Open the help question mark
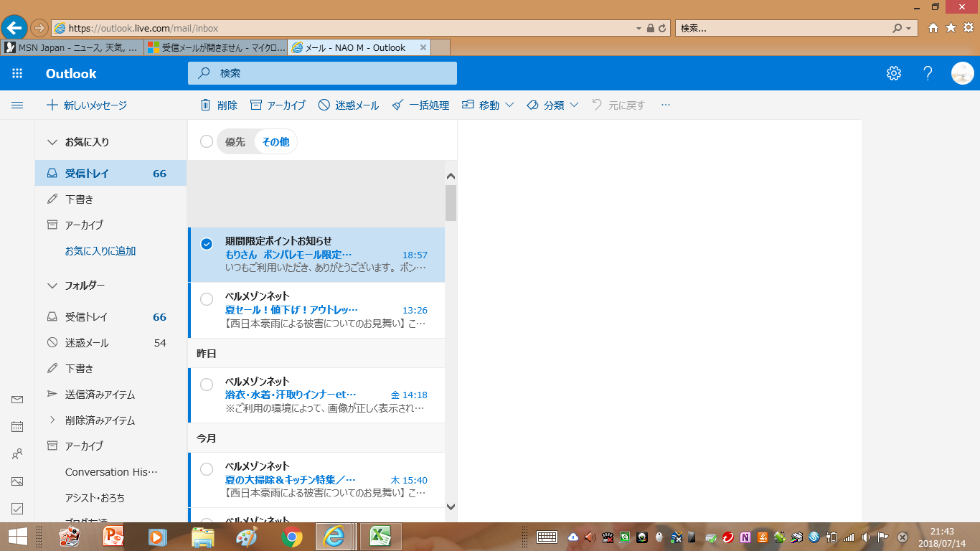The image size is (980, 551). pyautogui.click(x=928, y=73)
